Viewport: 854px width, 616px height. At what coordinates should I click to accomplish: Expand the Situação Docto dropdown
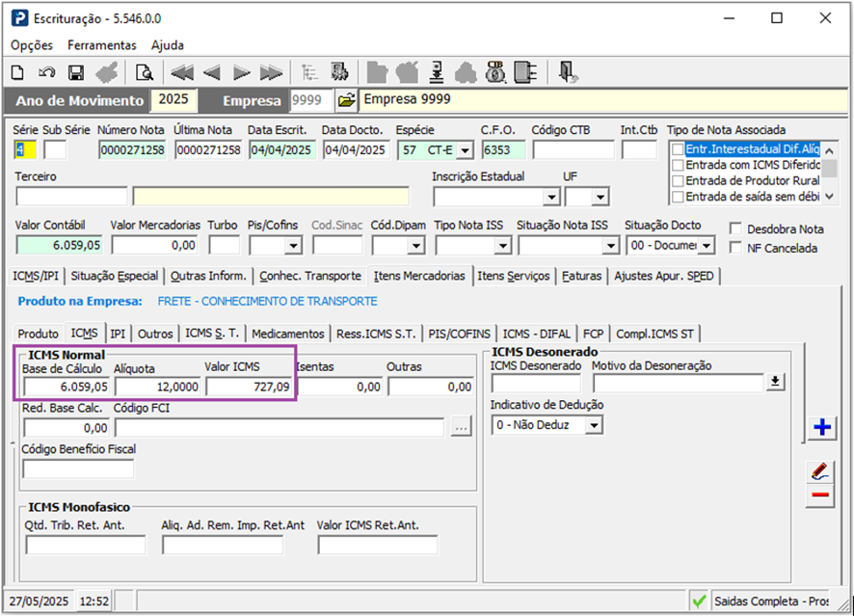tap(707, 246)
